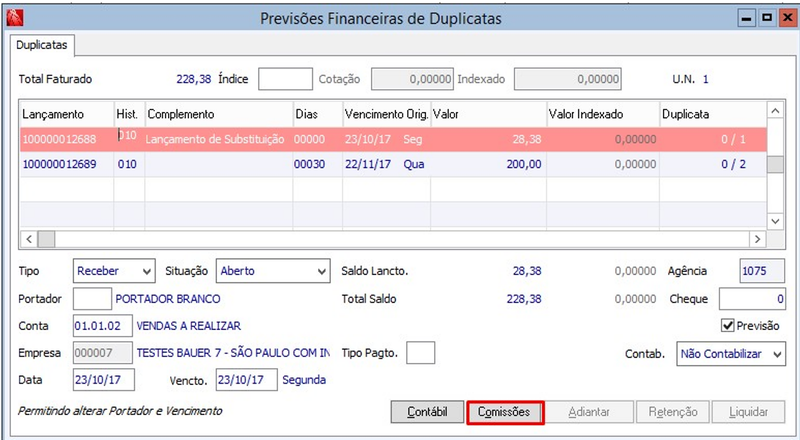Open the Tipo dropdown showing Receber
Viewport: 800px width, 440px height.
pos(114,271)
